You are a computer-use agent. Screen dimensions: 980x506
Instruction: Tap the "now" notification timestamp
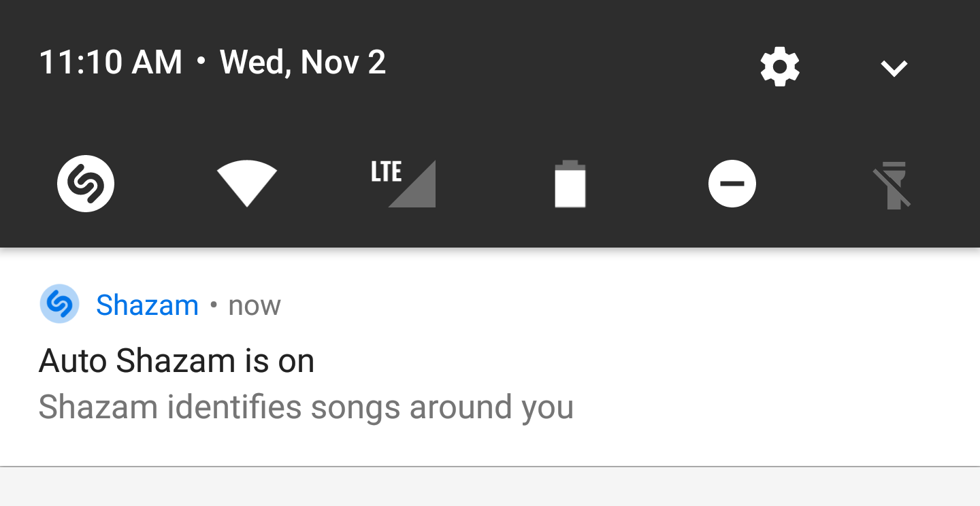click(x=255, y=306)
